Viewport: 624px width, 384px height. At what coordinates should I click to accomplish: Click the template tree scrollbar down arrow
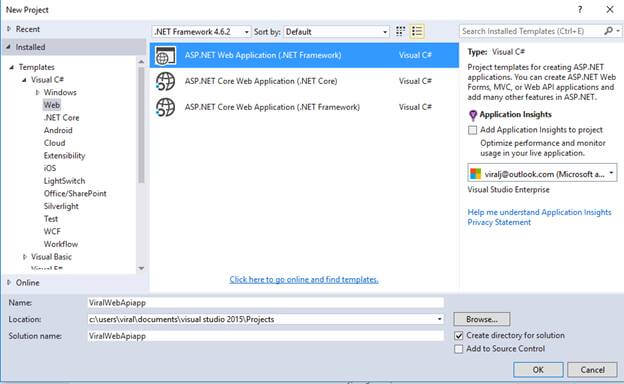click(x=141, y=268)
